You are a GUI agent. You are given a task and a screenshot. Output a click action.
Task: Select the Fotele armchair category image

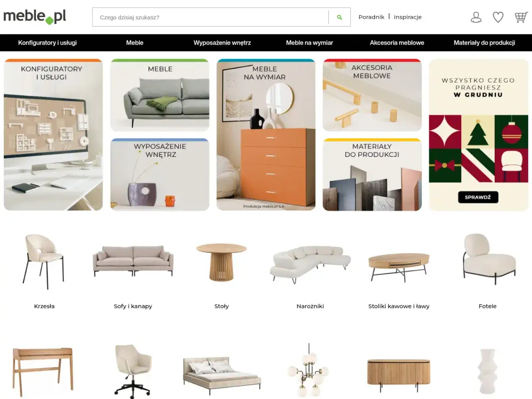(487, 259)
